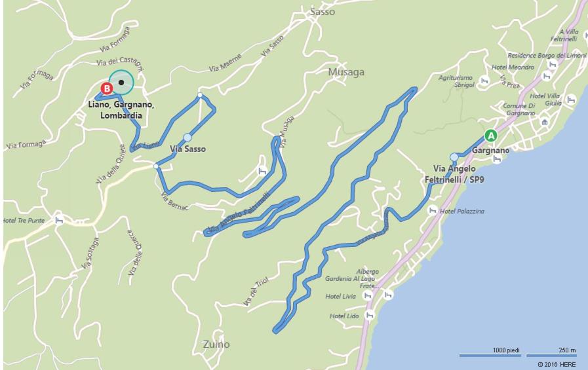Click the bed icon next to Hotel Livia
The height and width of the screenshot is (370, 588).
[x=368, y=296]
